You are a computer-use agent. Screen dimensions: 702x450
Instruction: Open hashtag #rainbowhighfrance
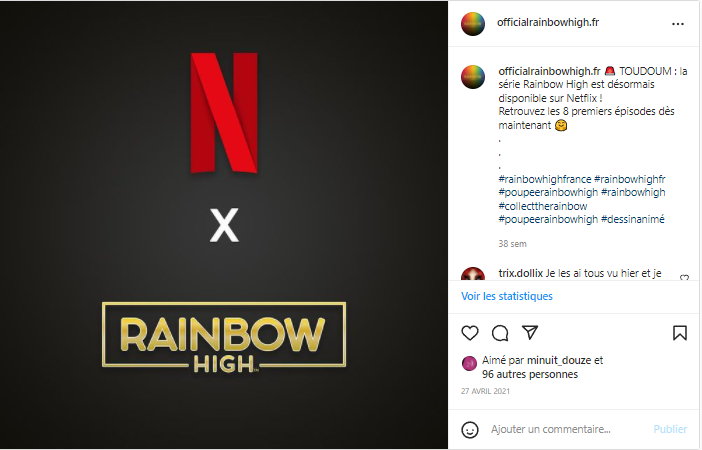click(545, 179)
